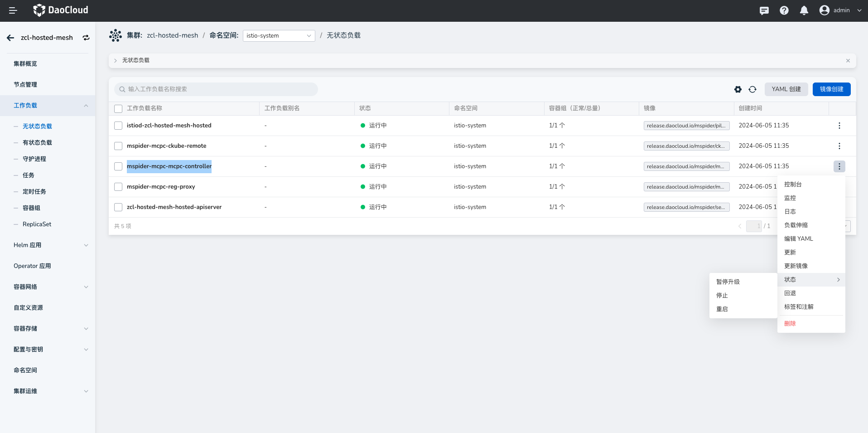868x433 pixels.
Task: Refresh the workload list
Action: point(752,89)
